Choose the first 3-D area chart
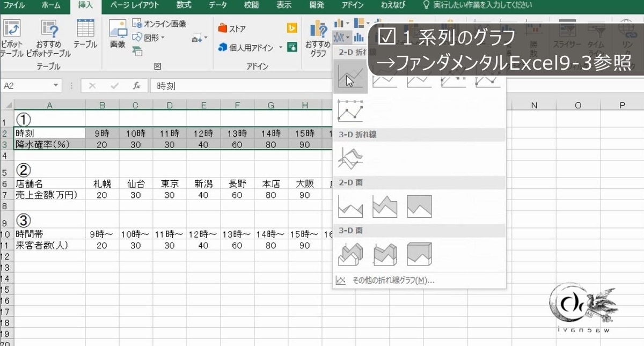 click(350, 254)
